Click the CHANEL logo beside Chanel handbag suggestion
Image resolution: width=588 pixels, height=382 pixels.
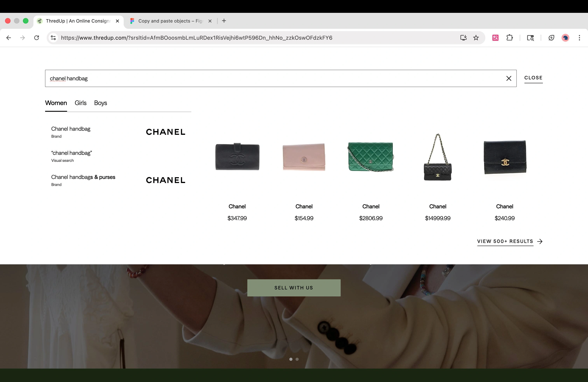165,132
